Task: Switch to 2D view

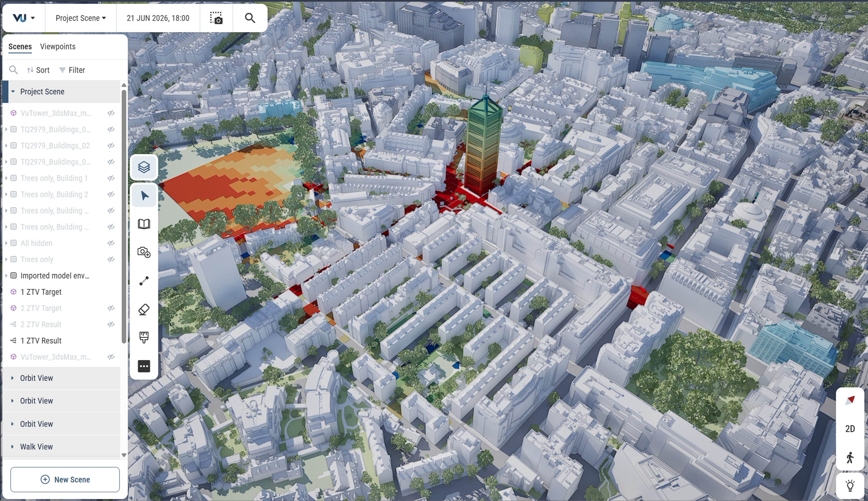Action: point(850,429)
